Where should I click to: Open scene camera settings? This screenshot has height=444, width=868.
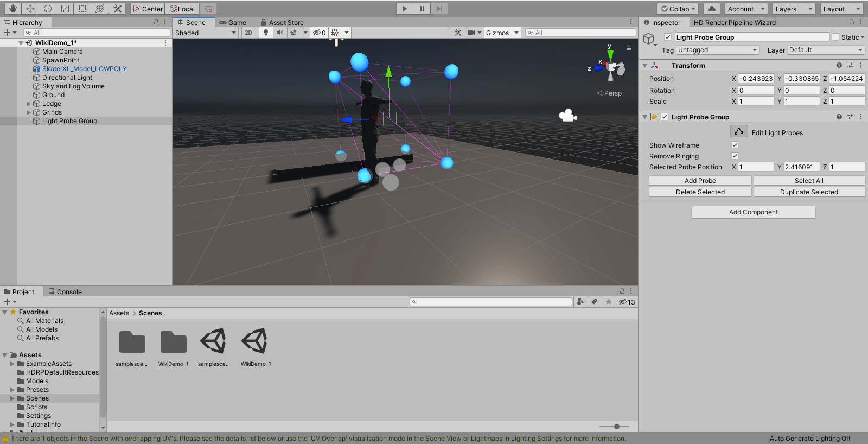tap(471, 33)
